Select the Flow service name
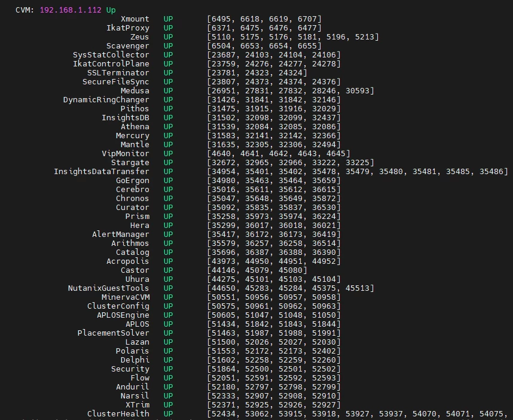The image size is (513, 420). point(139,378)
